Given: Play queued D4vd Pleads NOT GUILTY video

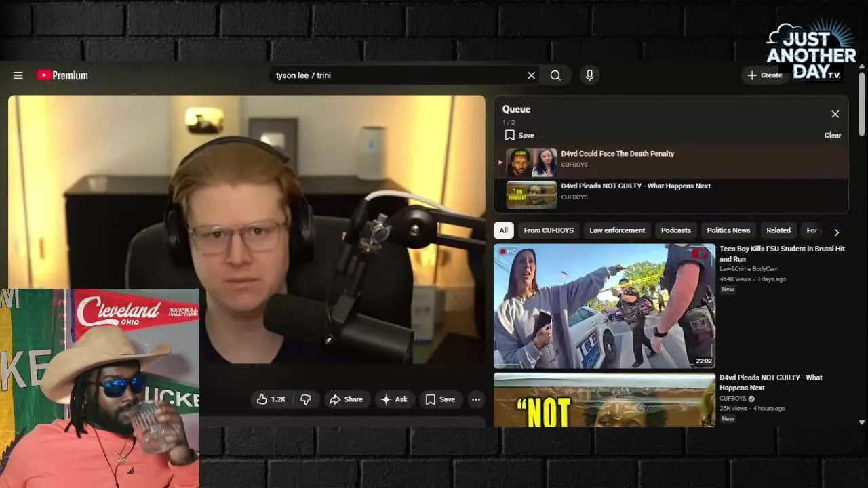Looking at the screenshot, I should 671,195.
